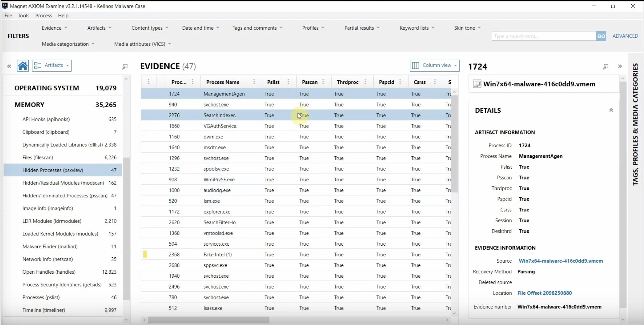Expand the Date and time filter
The width and height of the screenshot is (644, 325).
point(201,28)
